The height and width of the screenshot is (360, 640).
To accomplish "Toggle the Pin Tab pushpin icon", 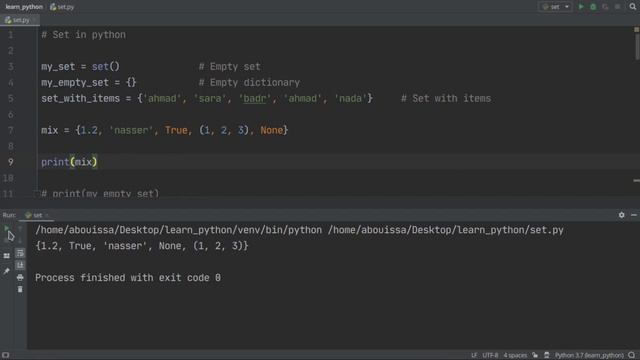I will pos(7,271).
